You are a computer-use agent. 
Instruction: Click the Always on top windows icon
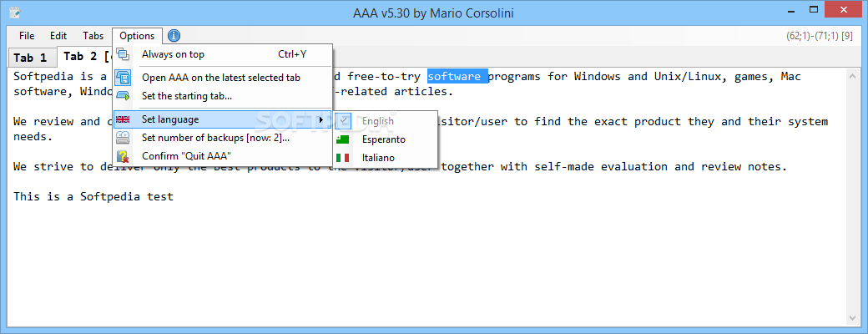click(x=123, y=54)
